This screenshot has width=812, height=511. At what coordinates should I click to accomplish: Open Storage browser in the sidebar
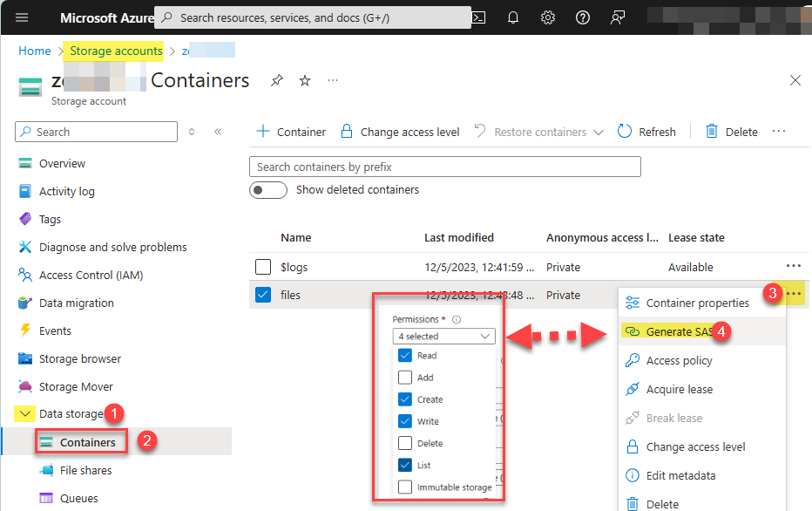coord(80,358)
